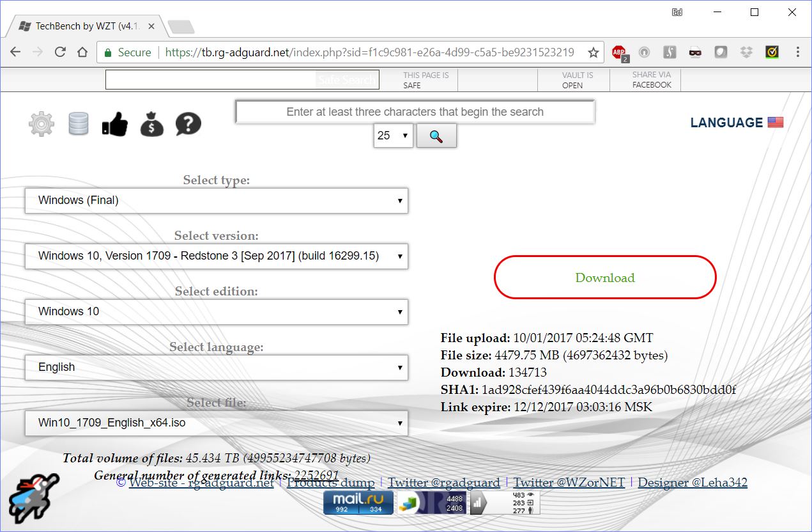Click the yellow checkmark extension icon
Viewport: 812px width, 532px height.
(772, 52)
